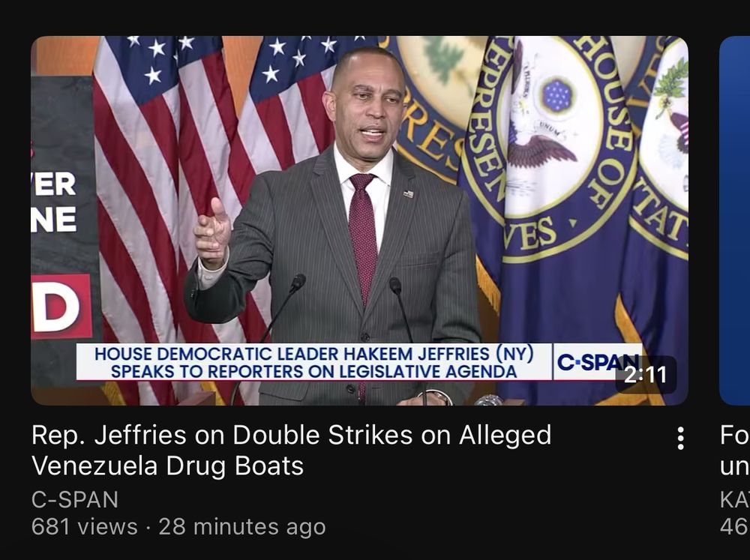The width and height of the screenshot is (750, 560).
Task: Click the "Venezuela Drug Boats" title line
Action: click(x=167, y=466)
